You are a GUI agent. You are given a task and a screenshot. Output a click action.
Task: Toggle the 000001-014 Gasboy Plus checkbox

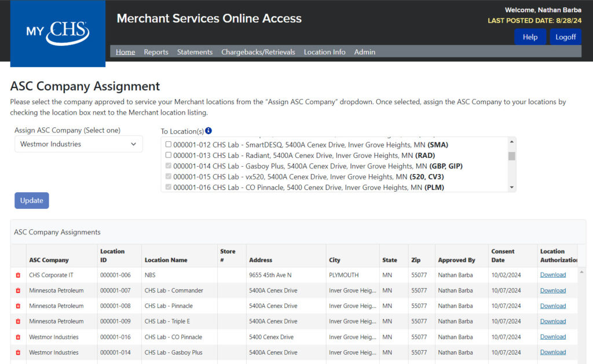(169, 166)
